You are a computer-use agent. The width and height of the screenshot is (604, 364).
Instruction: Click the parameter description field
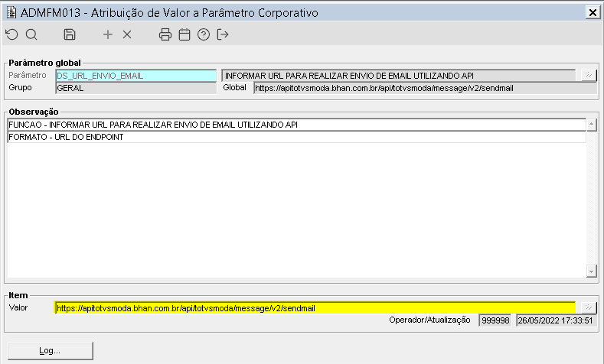[399, 76]
